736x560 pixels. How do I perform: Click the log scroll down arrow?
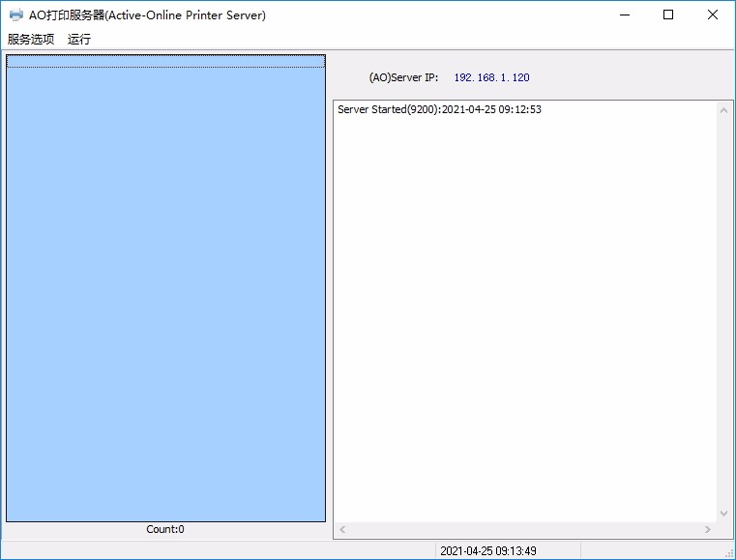(x=723, y=514)
